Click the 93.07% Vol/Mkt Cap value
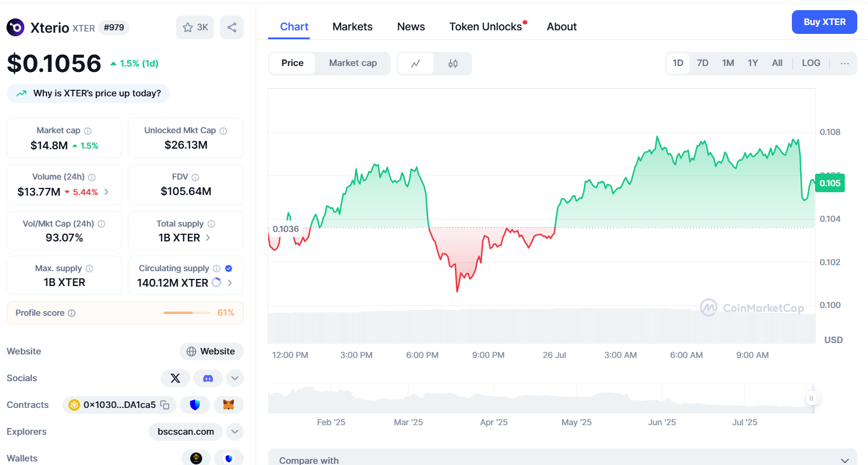 click(64, 238)
